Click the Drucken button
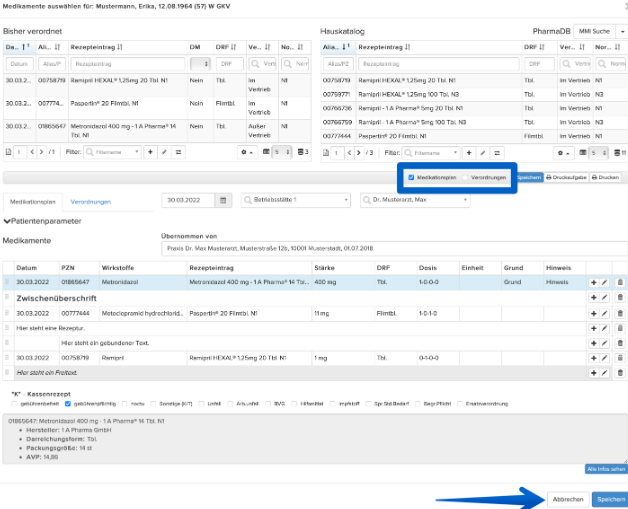Screen dimensions: 628x509 tap(605, 177)
